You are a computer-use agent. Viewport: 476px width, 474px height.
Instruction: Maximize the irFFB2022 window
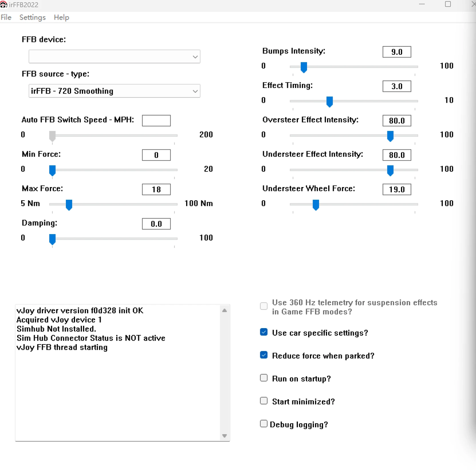(x=448, y=4)
